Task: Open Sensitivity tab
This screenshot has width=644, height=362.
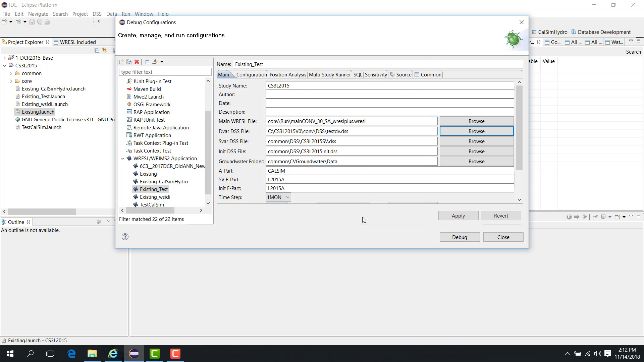Action: 376,75
